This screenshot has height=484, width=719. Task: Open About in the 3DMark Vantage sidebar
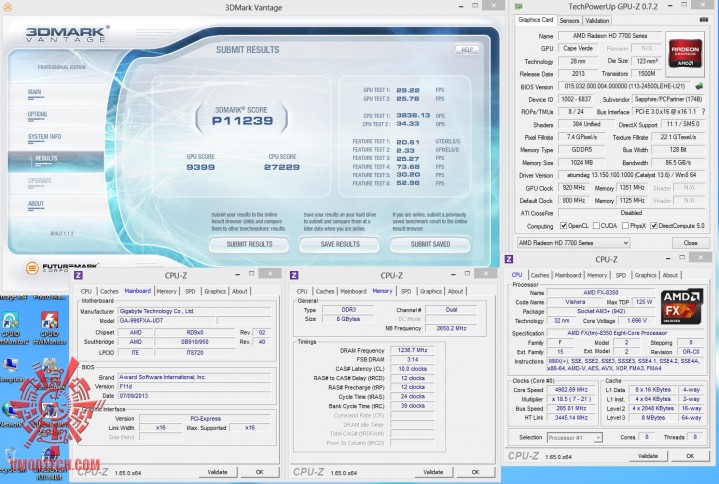coord(36,204)
